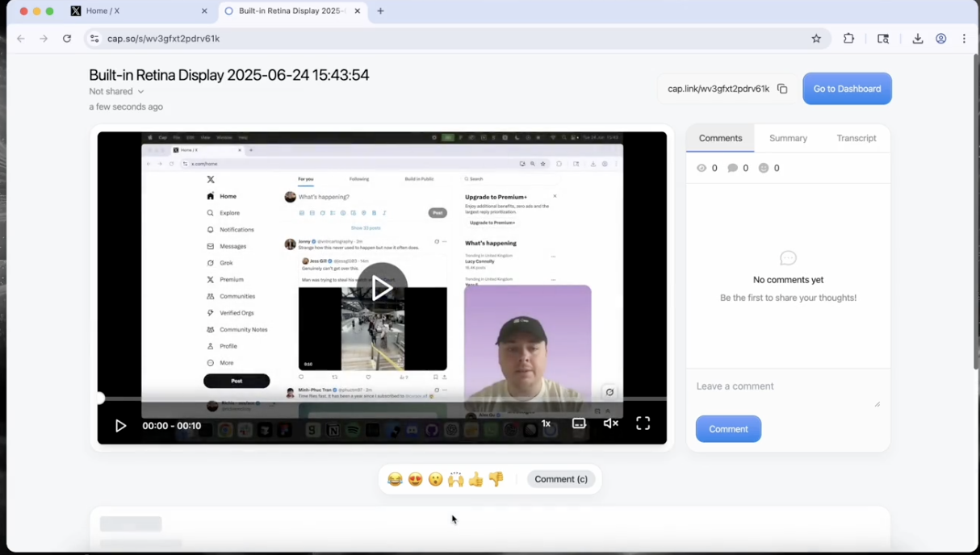Screen dimensions: 980x555
Task: Select the Comments tab
Action: pos(720,138)
